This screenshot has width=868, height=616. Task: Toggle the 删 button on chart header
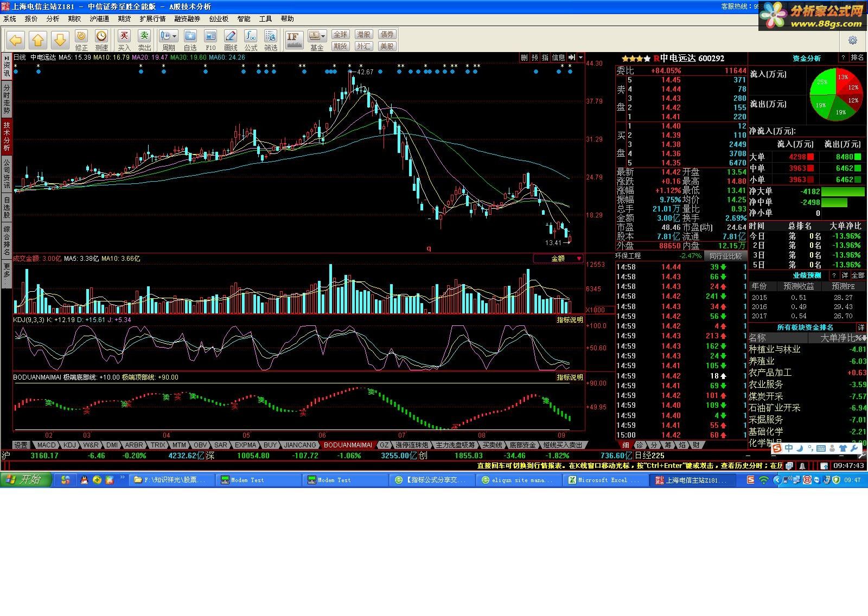pos(524,57)
